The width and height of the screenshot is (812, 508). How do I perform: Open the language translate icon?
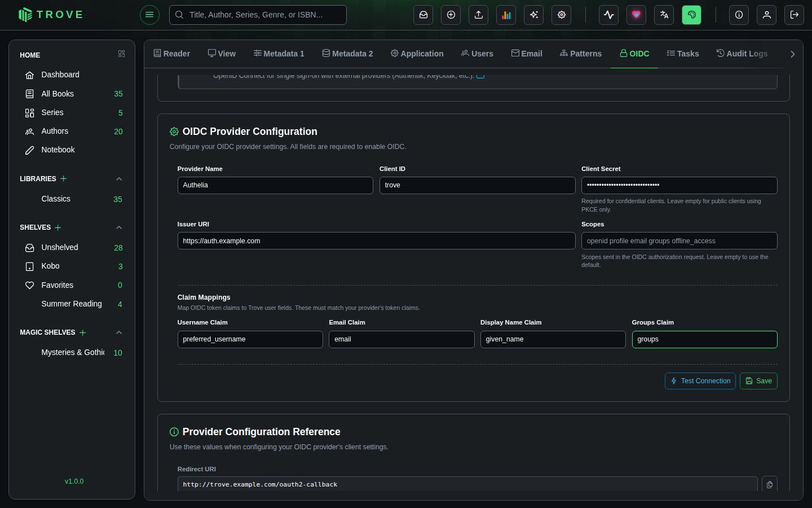coord(664,15)
